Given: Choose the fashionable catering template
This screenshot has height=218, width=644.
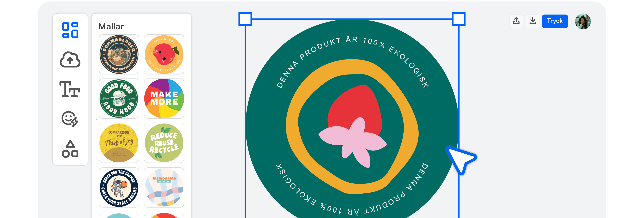Looking at the screenshot, I should (x=164, y=187).
